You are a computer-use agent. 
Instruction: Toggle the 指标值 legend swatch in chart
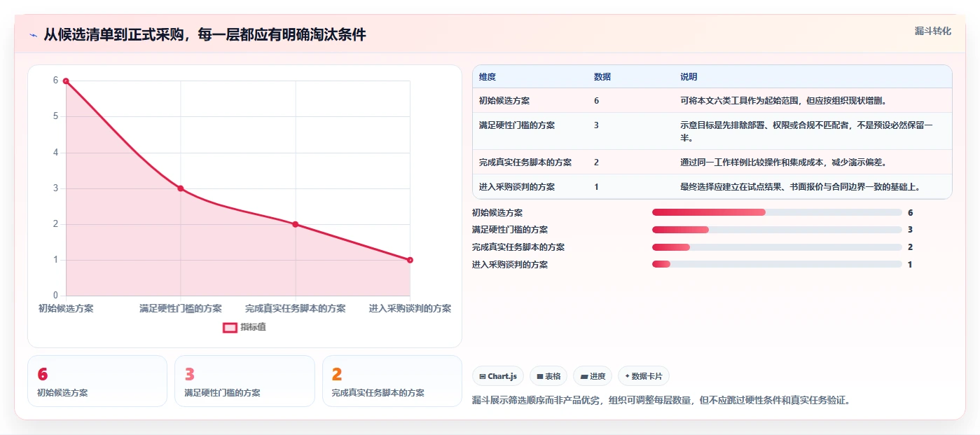pyautogui.click(x=230, y=327)
